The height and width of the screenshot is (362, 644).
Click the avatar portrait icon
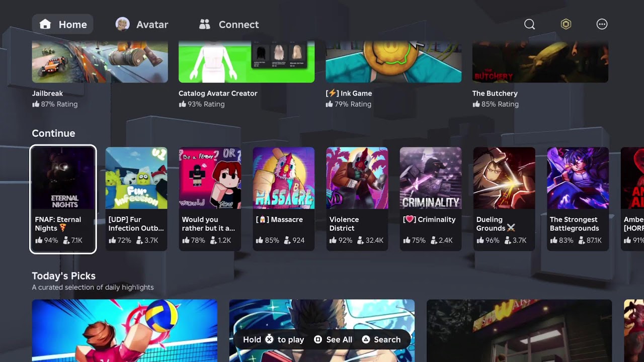pyautogui.click(x=122, y=24)
